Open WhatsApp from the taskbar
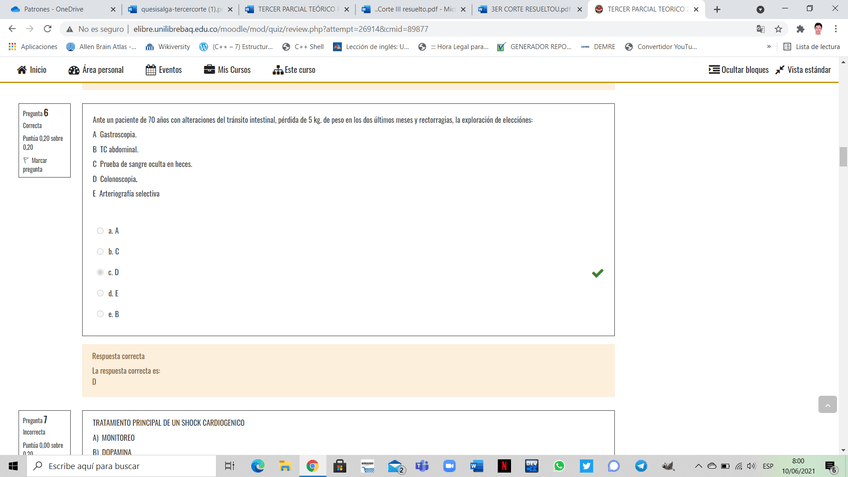This screenshot has height=477, width=848. (x=559, y=466)
